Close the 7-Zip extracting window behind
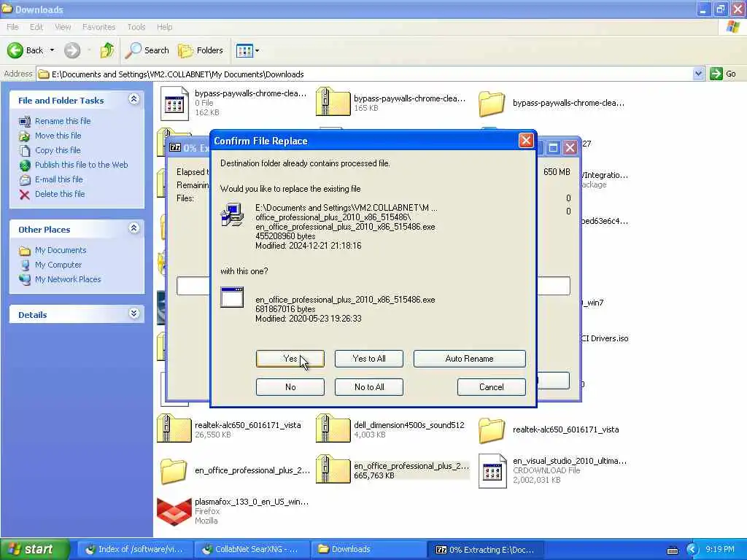 [570, 147]
